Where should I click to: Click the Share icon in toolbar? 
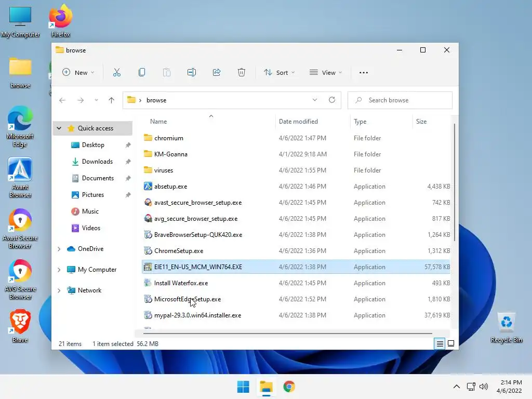click(217, 72)
